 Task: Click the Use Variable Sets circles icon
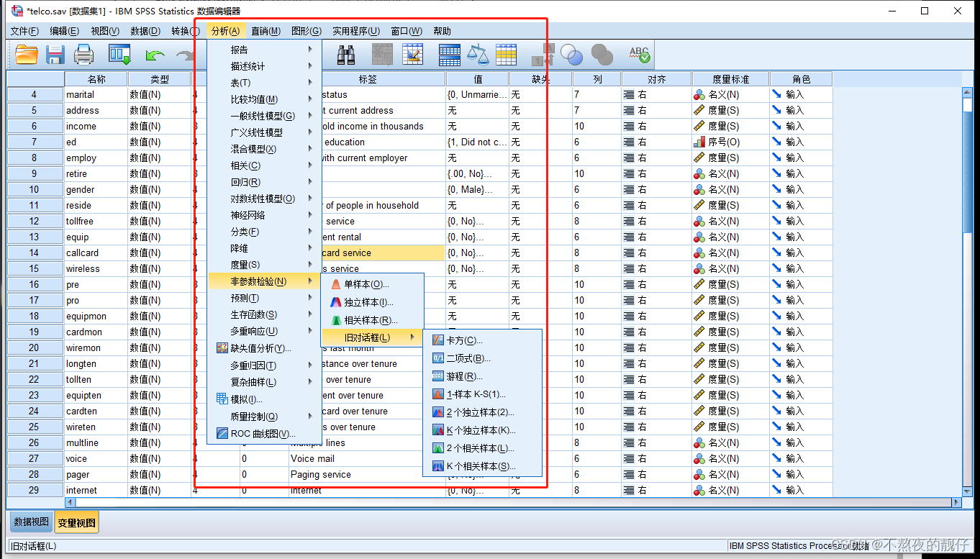click(572, 55)
